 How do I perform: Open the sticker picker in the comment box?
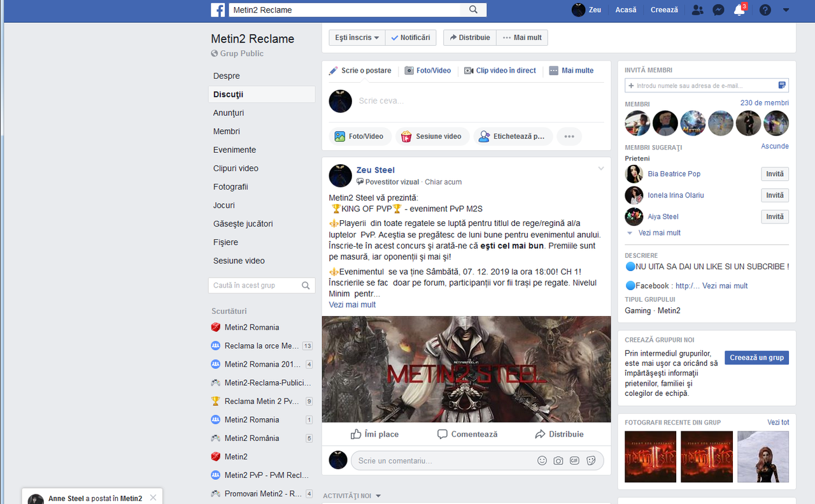(x=592, y=460)
